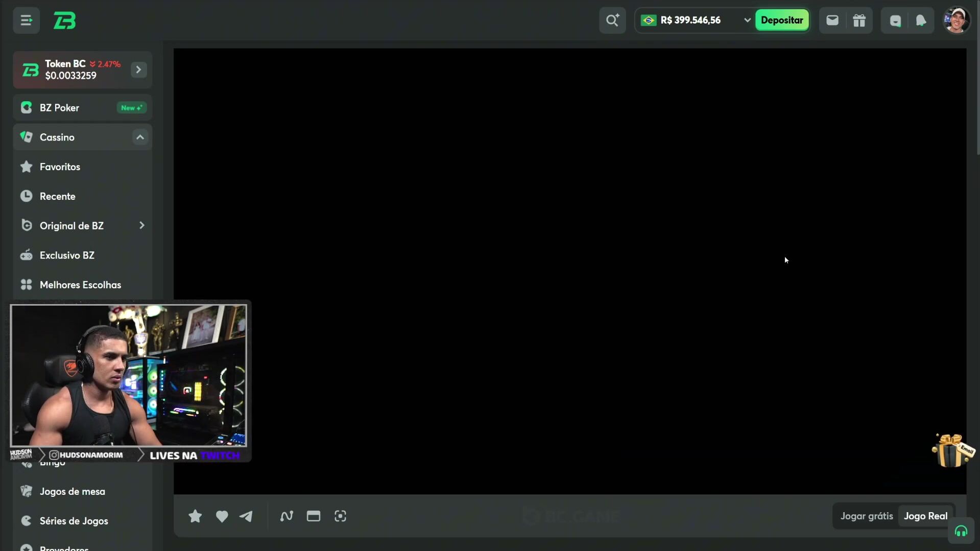
Task: Open Token BC price card
Action: tap(83, 70)
